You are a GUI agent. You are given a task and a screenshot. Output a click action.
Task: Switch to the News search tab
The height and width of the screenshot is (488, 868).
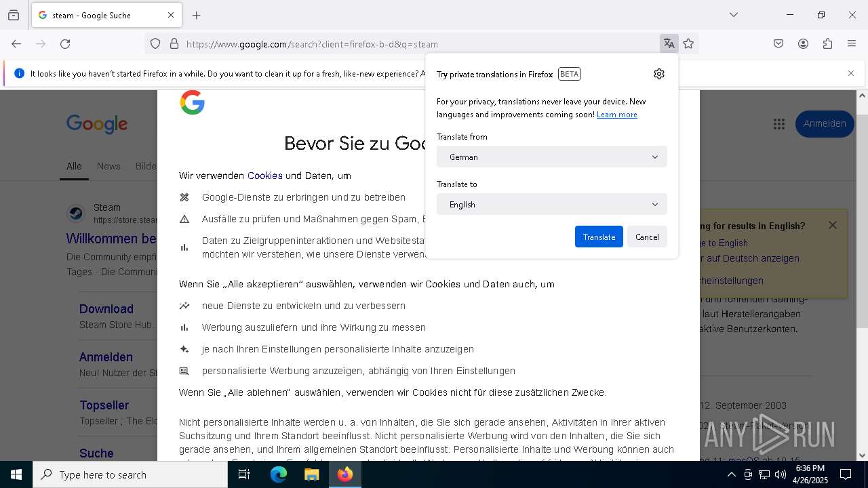coord(108,166)
